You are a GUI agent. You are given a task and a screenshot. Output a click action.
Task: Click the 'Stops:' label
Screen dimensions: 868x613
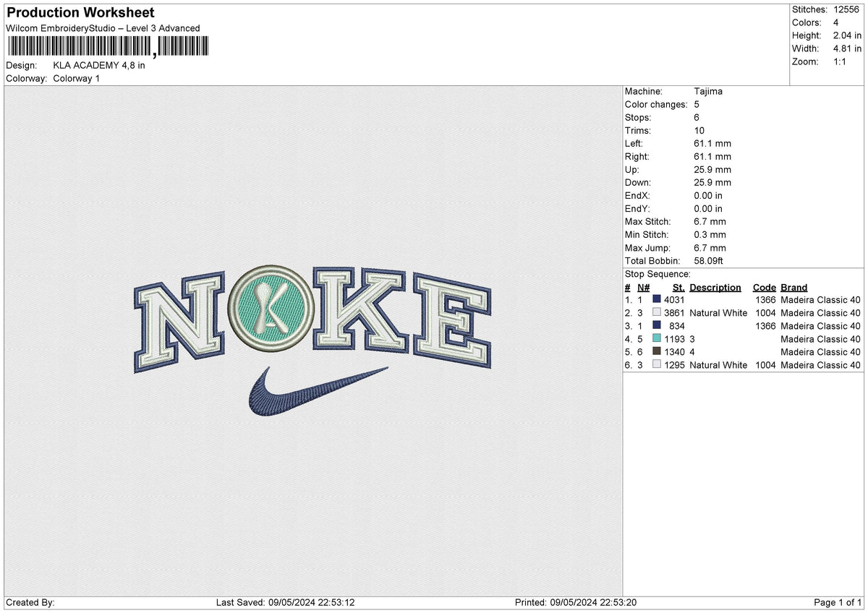coord(638,117)
